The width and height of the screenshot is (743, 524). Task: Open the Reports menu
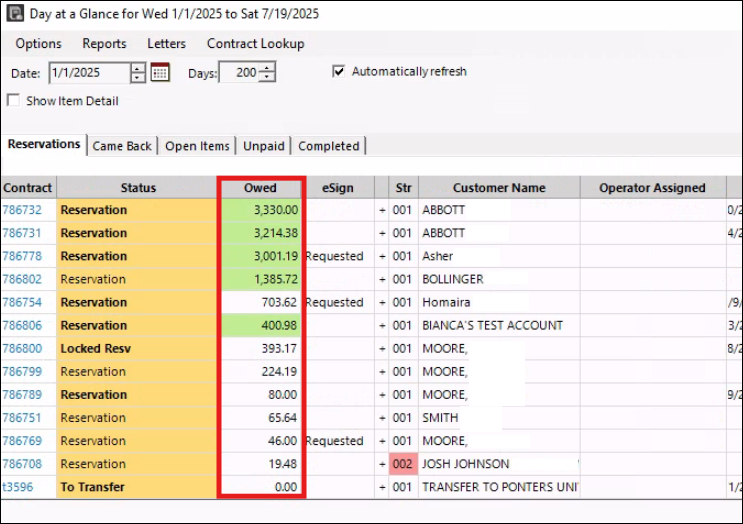click(x=104, y=44)
